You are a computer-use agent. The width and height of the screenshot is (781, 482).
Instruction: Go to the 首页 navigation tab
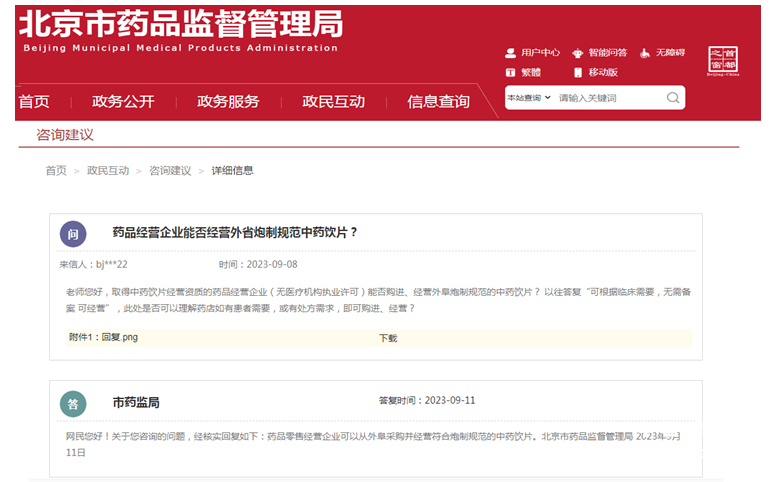click(34, 102)
